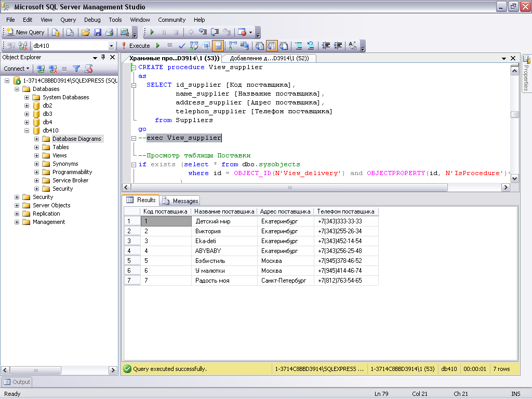The image size is (532, 399).
Task: Open the Output panel tab
Action: pos(17,382)
